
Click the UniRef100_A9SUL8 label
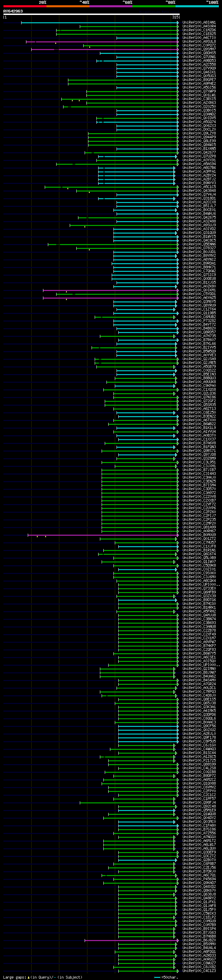click(x=199, y=41)
